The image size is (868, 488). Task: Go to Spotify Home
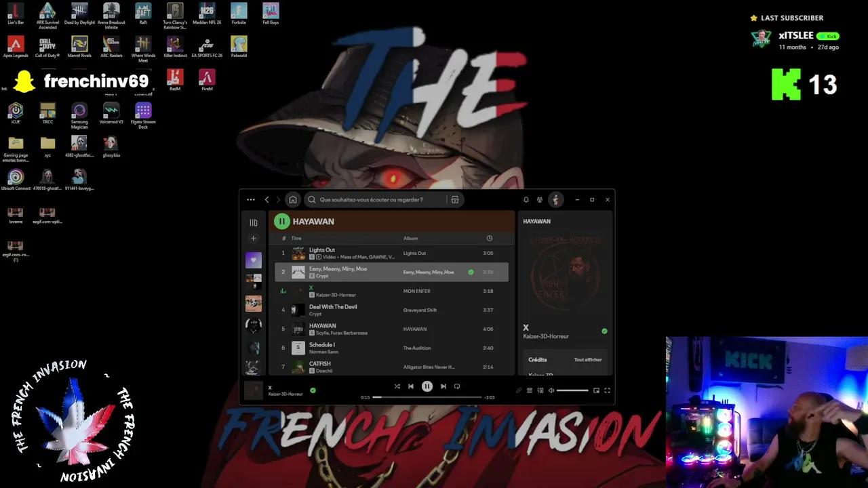[x=292, y=200]
